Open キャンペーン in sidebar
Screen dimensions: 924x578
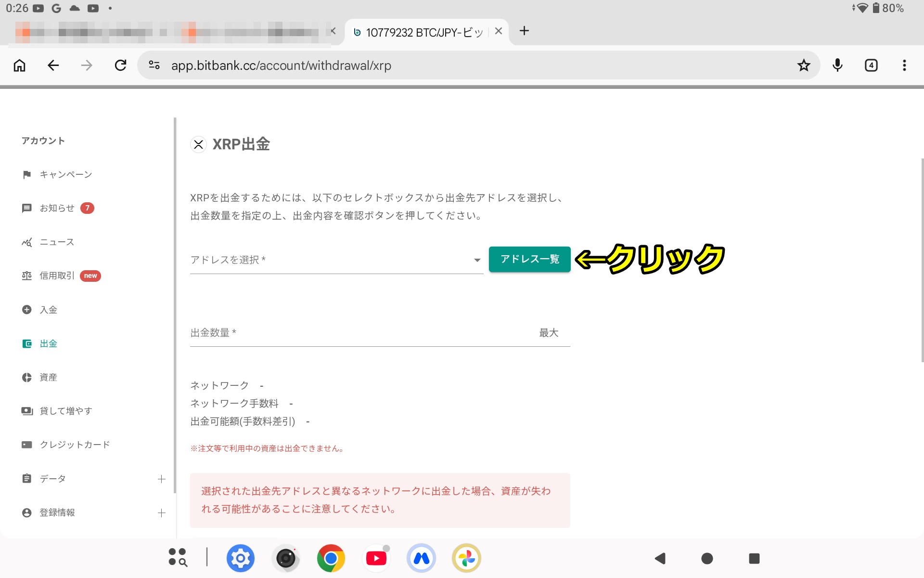coord(66,174)
